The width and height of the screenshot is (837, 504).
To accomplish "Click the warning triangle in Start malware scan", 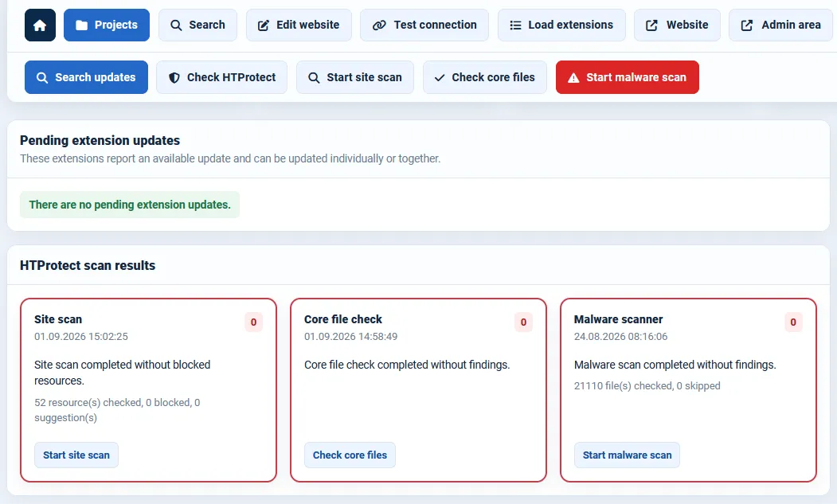I will pyautogui.click(x=573, y=78).
